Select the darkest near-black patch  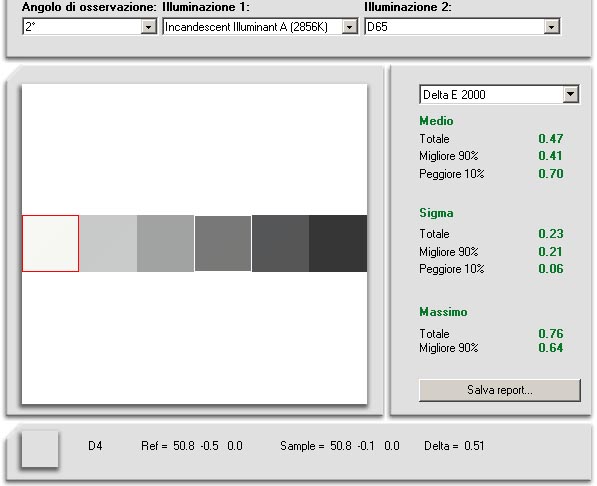[338, 243]
